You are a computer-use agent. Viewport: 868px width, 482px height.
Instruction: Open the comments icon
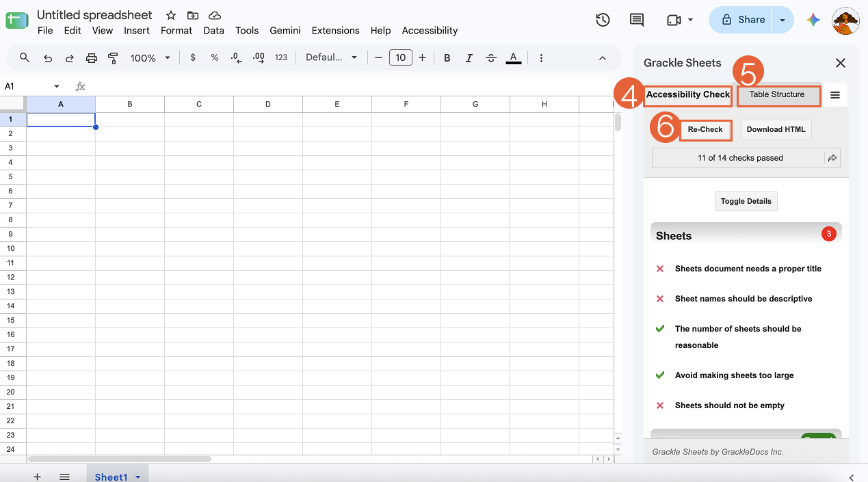coord(637,20)
